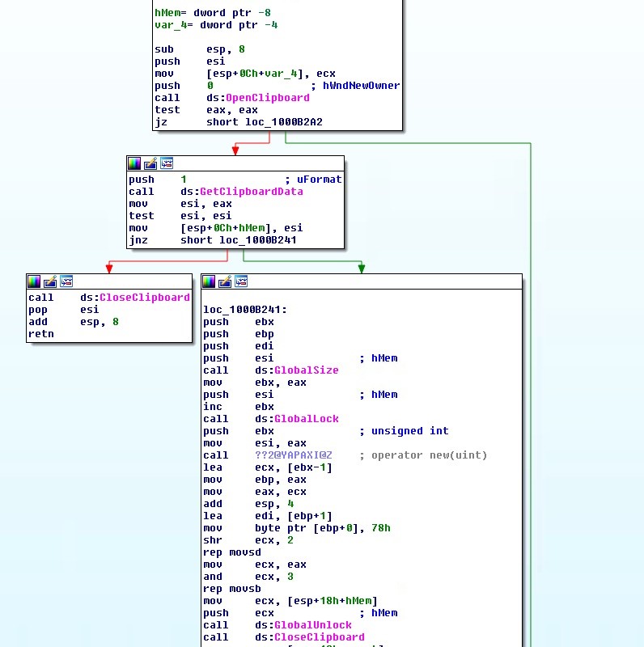
Task: Select the OpenClipboard function name
Action: (267, 98)
